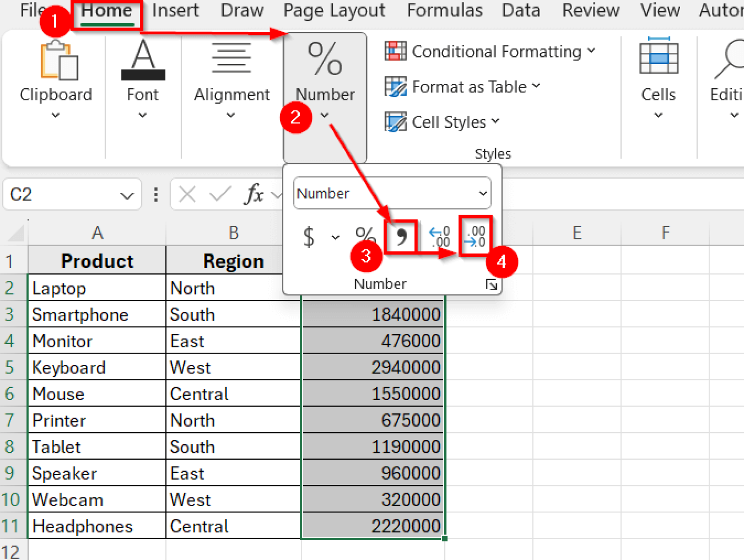The image size is (744, 560).
Task: Click the Increase Decimal icon
Action: pos(440,237)
